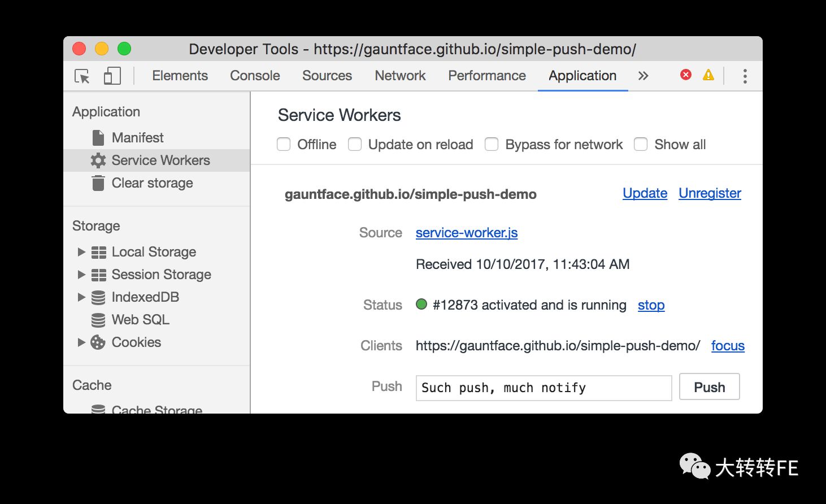This screenshot has height=504, width=826.
Task: Click the Unregister link
Action: tap(710, 193)
